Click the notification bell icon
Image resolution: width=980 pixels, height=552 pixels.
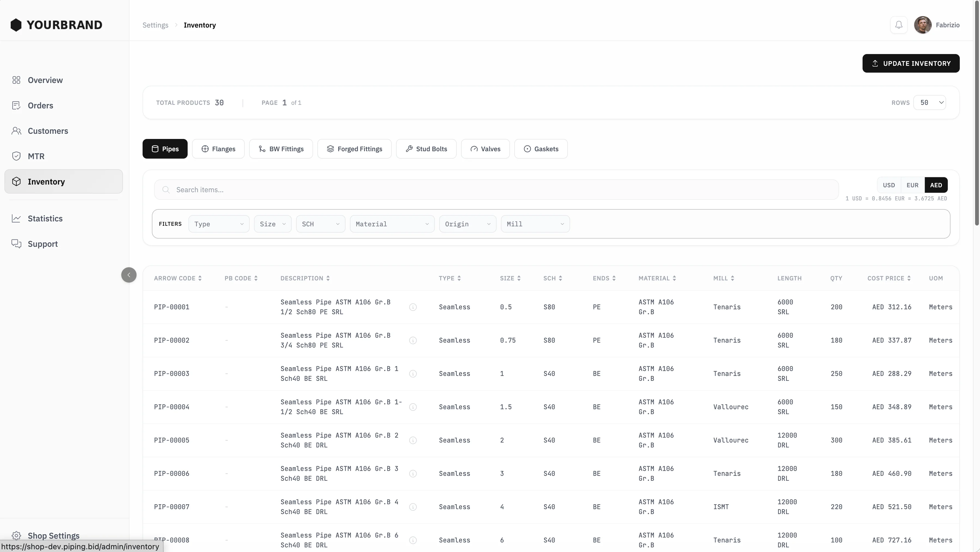(x=899, y=25)
